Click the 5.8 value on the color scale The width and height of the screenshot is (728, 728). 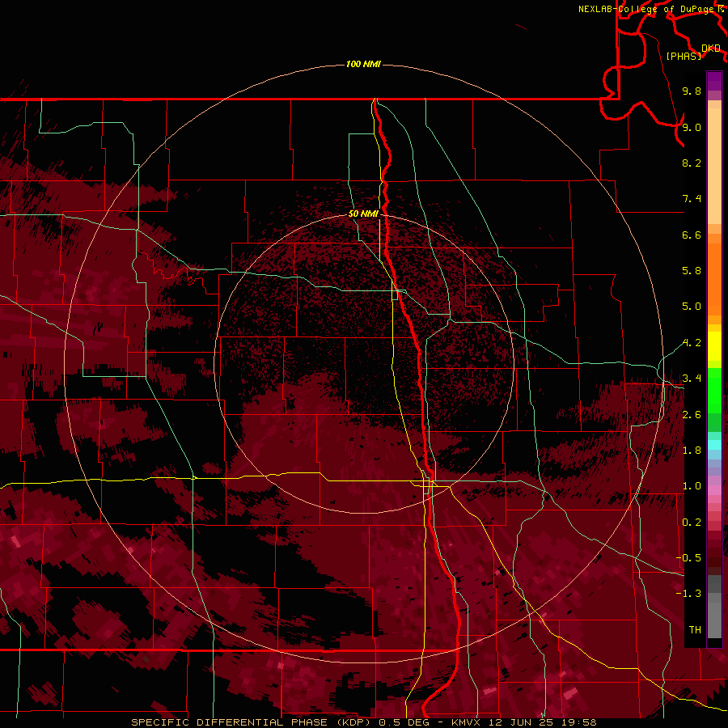click(692, 271)
